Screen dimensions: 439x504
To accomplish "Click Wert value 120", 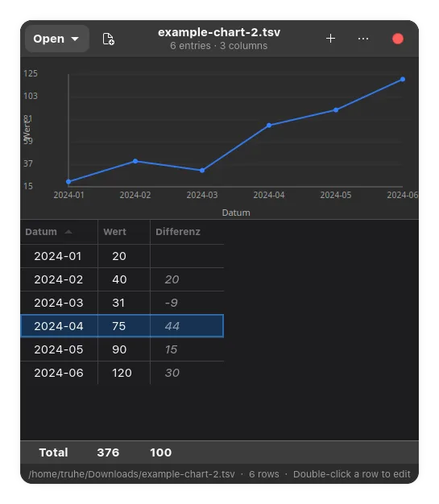I will pos(122,373).
